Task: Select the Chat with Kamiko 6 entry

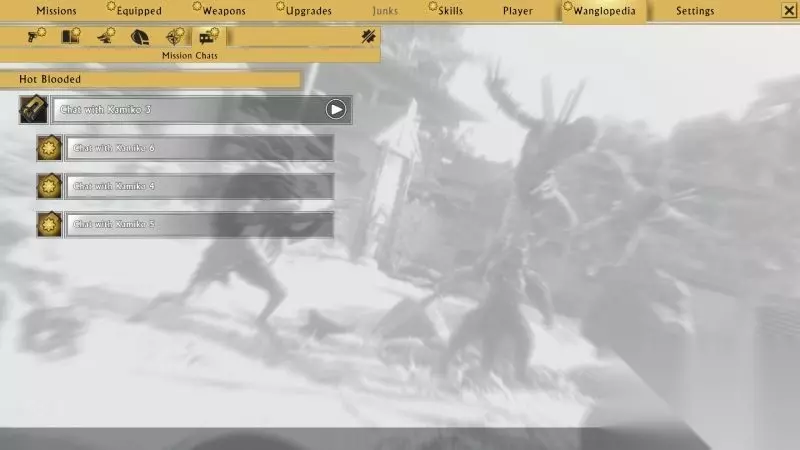Action: (x=200, y=148)
